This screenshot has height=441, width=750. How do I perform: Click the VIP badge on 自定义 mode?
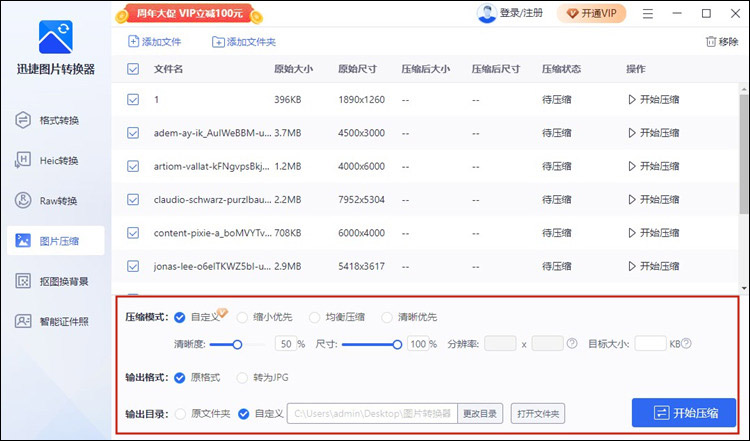click(222, 312)
